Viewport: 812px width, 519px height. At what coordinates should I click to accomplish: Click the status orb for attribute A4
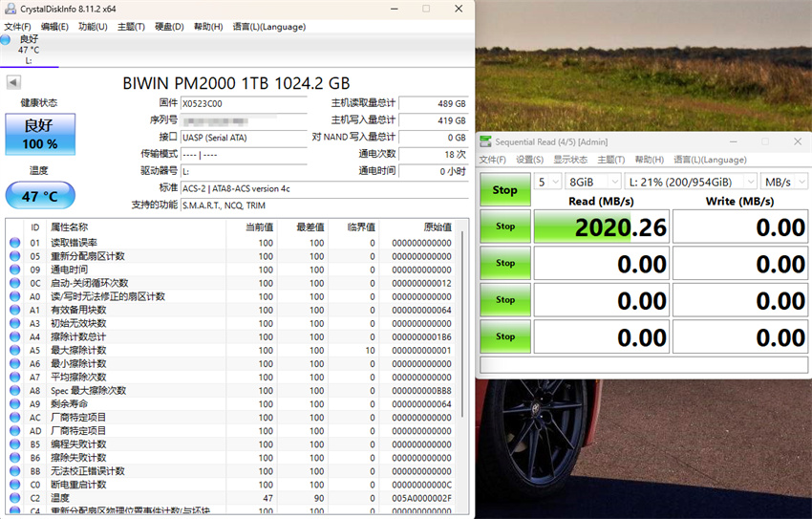click(15, 336)
